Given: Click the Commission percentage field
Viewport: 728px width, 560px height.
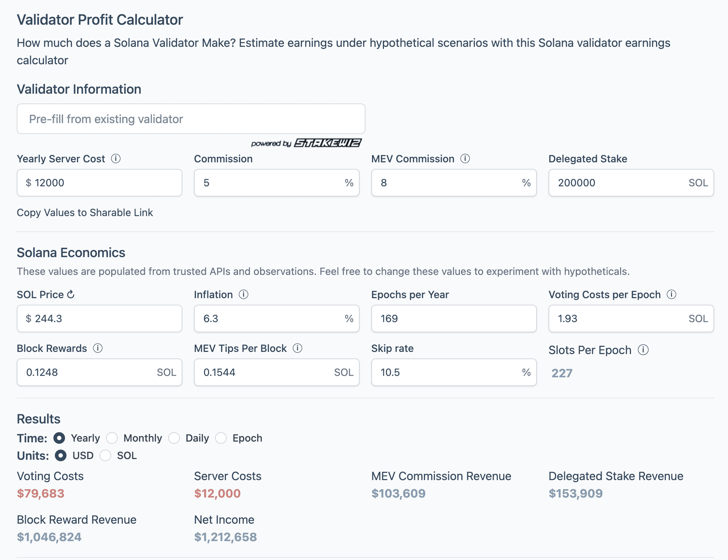Looking at the screenshot, I should pyautogui.click(x=269, y=183).
